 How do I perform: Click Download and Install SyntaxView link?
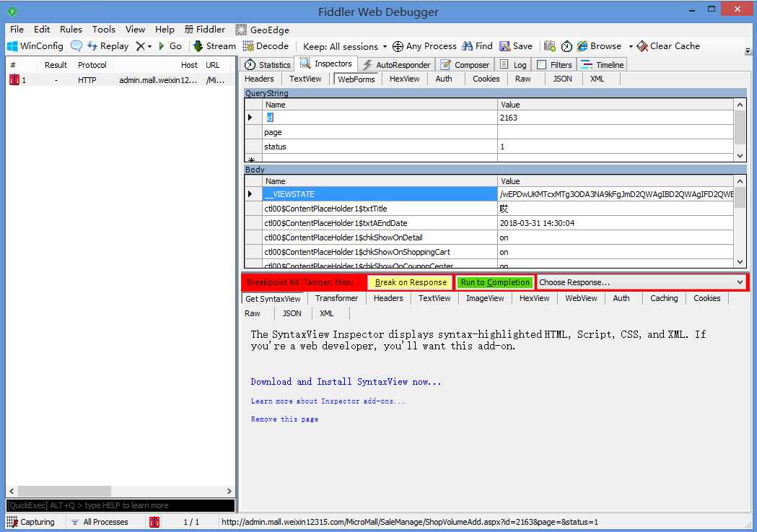coord(346,382)
